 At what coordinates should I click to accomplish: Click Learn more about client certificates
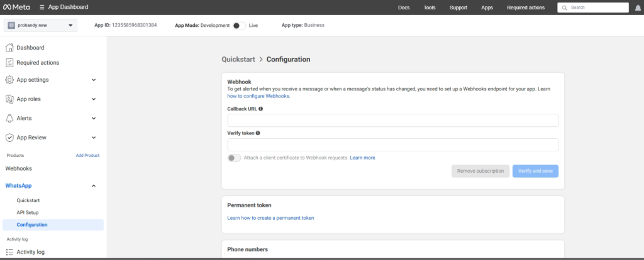click(x=363, y=158)
